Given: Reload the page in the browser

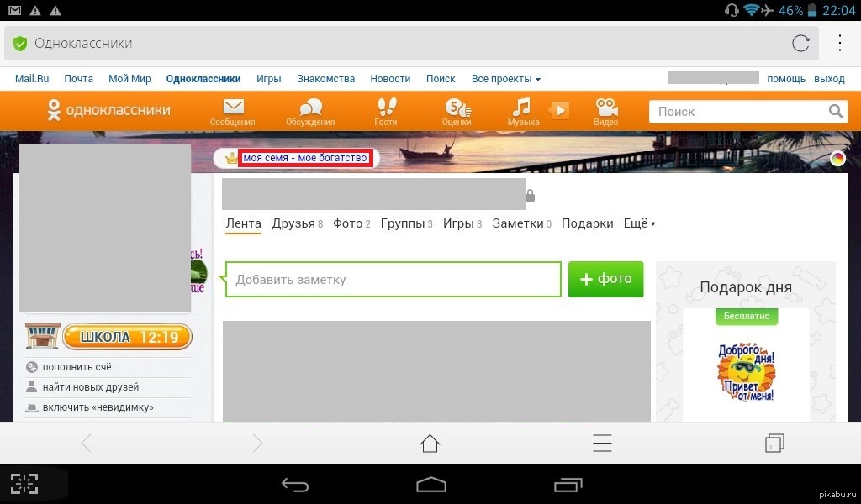Looking at the screenshot, I should click(x=800, y=43).
